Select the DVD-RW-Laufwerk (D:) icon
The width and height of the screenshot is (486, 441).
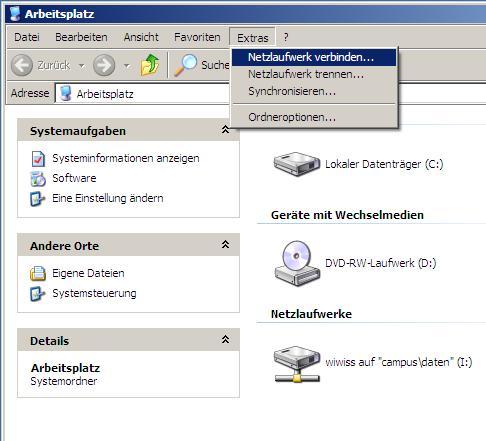[x=297, y=263]
